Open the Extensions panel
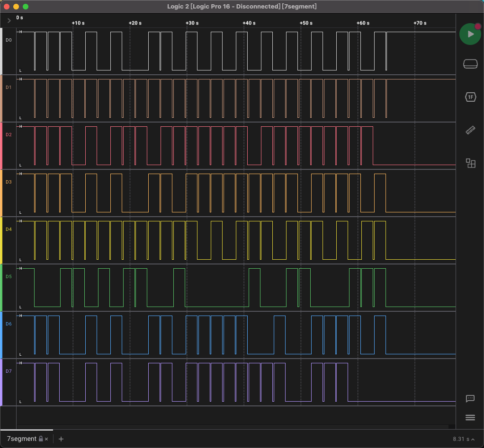484x448 pixels. pyautogui.click(x=470, y=163)
